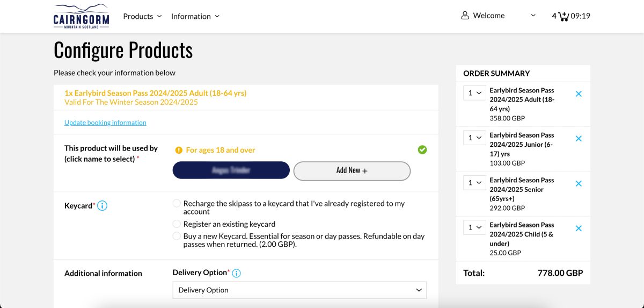Change quantity of Adult season pass
Viewport: 644px width, 308px height.
[474, 93]
